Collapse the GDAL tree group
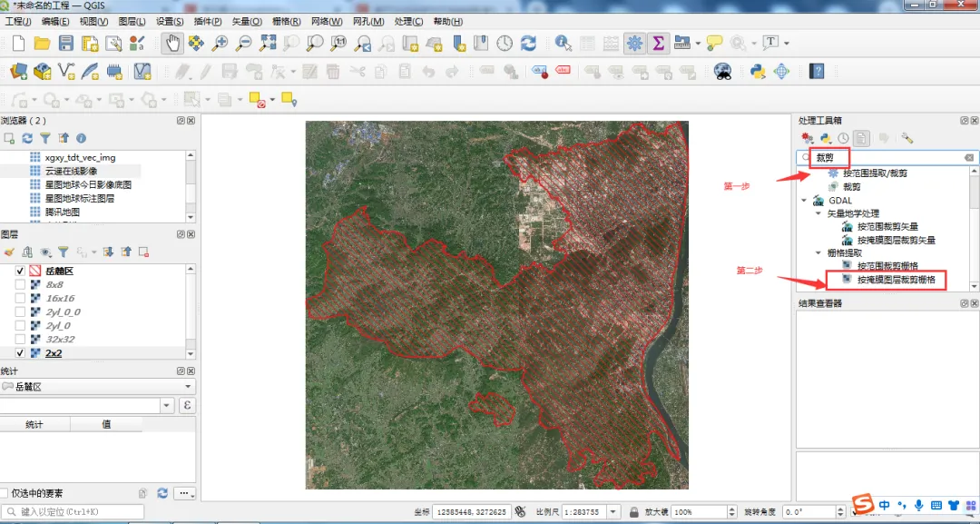Image resolution: width=980 pixels, height=524 pixels. [x=804, y=201]
